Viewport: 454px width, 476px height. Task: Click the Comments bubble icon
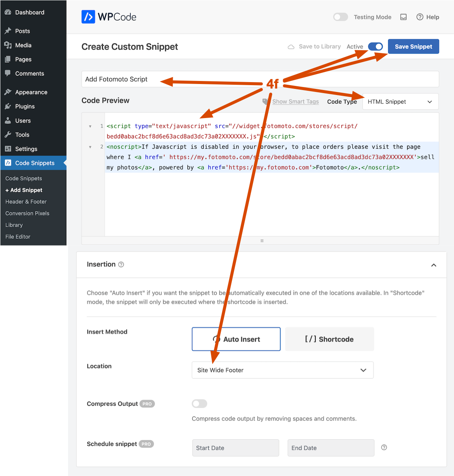pos(8,73)
